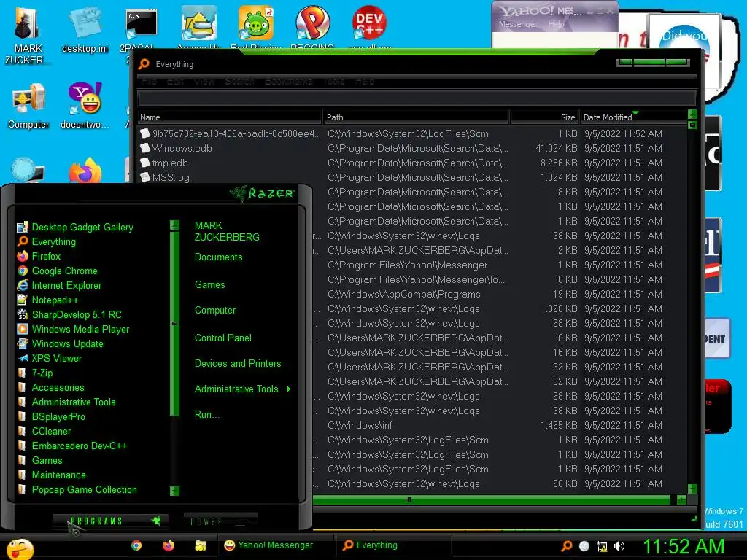Launch XPS Viewer from the Start menu

49,358
